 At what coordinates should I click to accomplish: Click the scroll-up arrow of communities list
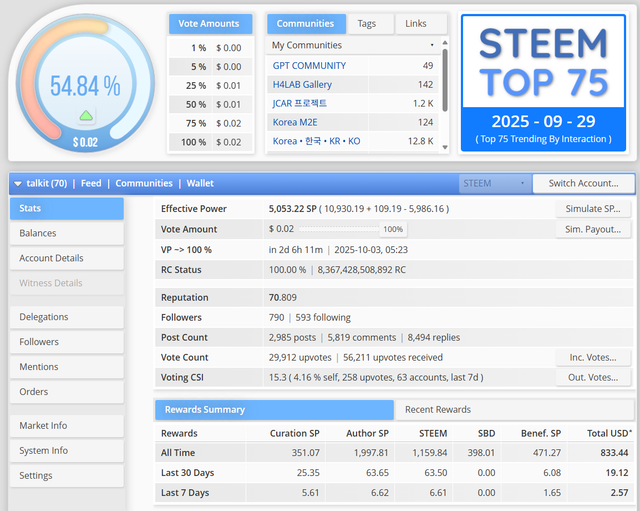tap(445, 42)
